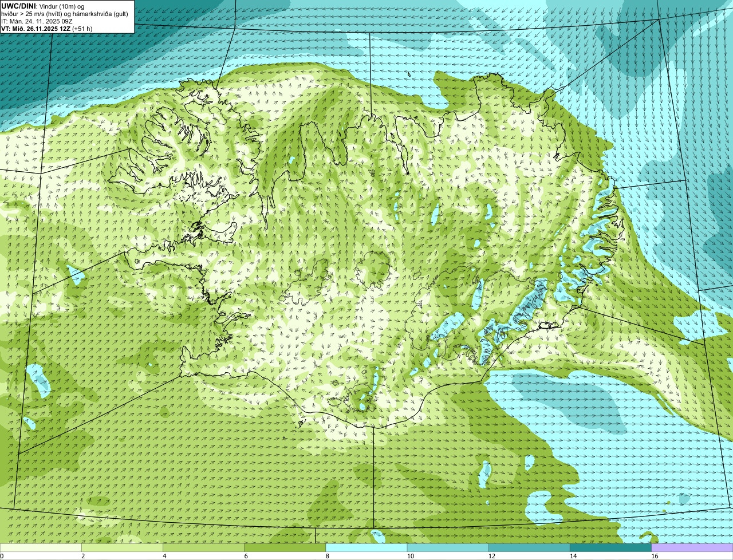Click the legend scale label "14"
The height and width of the screenshot is (560, 733).
click(573, 556)
